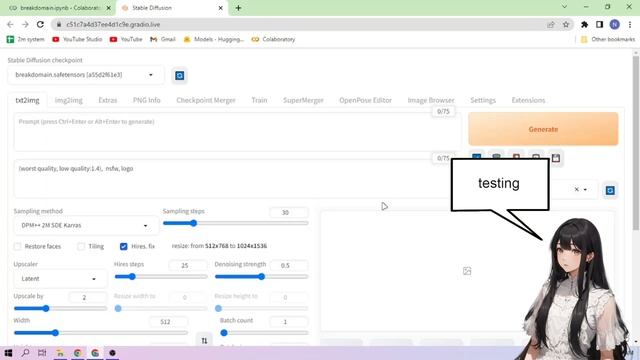Screen dimensions: 640x360
Task: Click the black circular app taskbar icon
Action: tap(112, 353)
